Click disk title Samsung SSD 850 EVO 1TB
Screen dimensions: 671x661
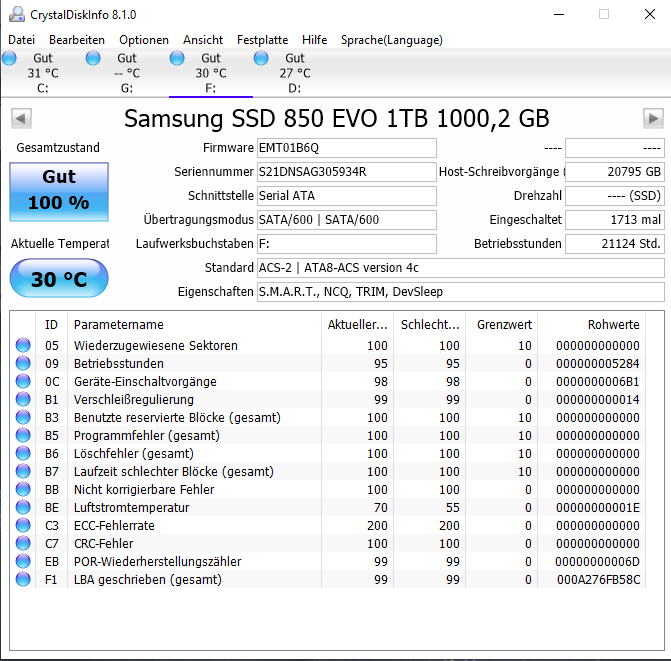tap(337, 119)
